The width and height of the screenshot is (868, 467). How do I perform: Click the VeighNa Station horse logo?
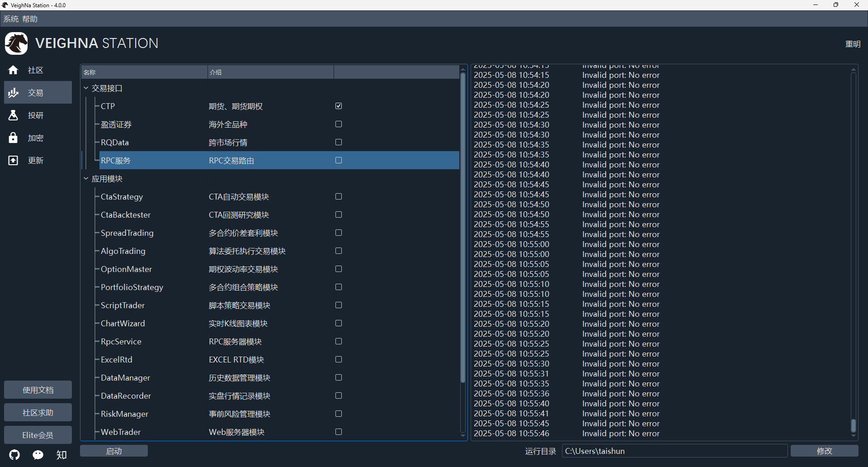point(16,43)
